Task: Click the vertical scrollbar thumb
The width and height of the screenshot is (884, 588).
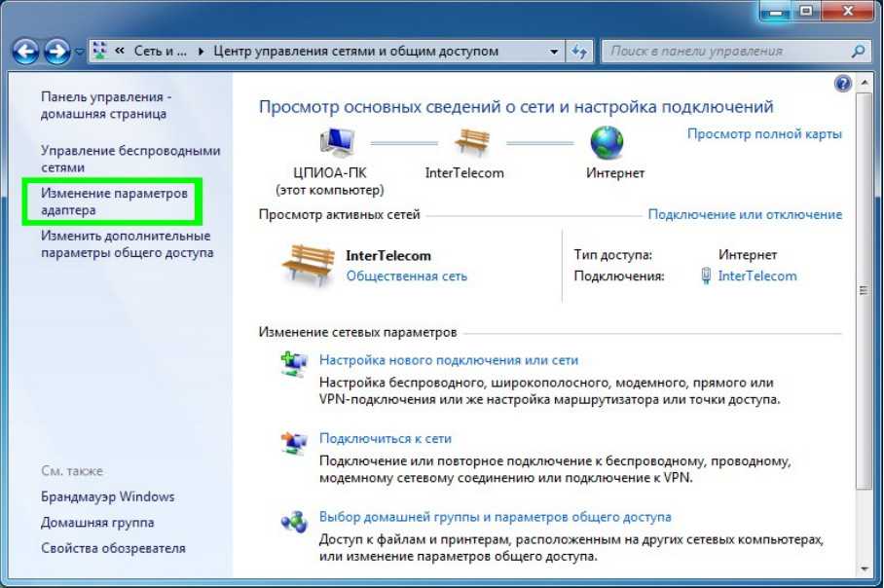Action: (x=864, y=290)
